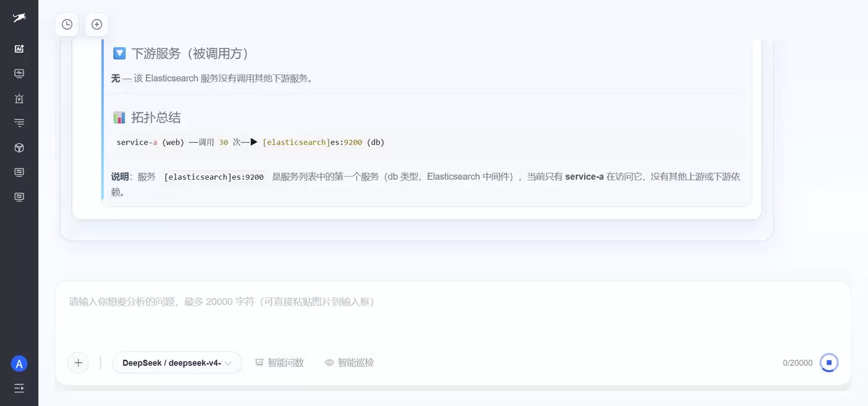Click the attachment plus button in input
868x406 pixels.
(78, 363)
